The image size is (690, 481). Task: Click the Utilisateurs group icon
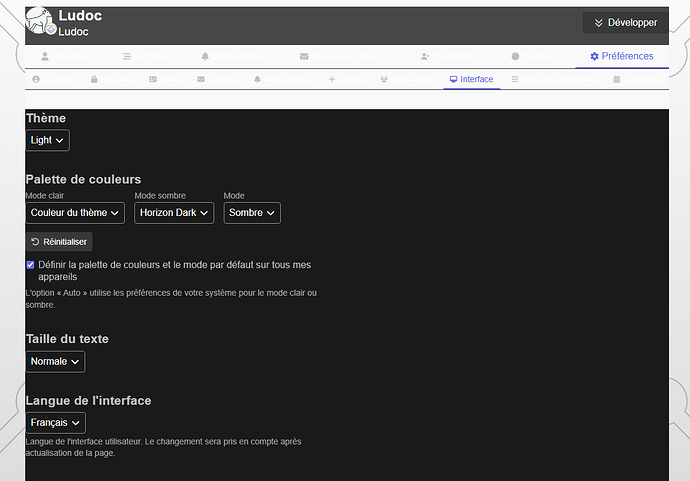coord(384,79)
